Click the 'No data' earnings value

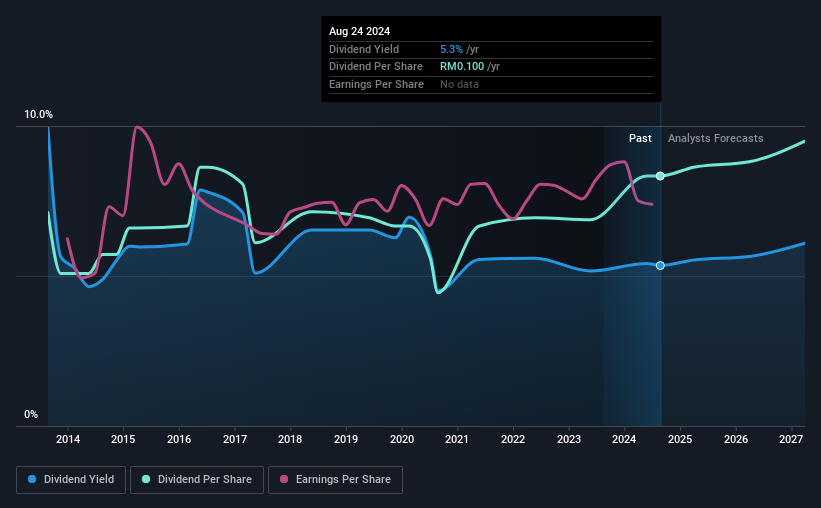click(x=459, y=84)
